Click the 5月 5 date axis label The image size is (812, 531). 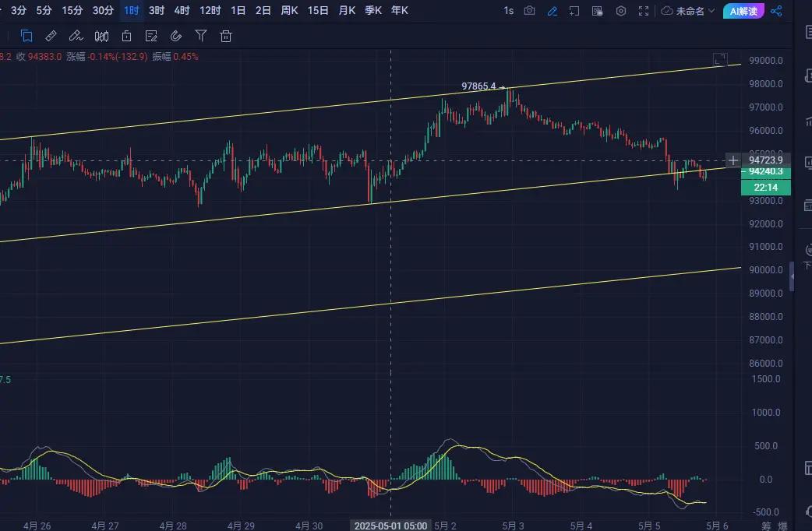click(x=649, y=526)
